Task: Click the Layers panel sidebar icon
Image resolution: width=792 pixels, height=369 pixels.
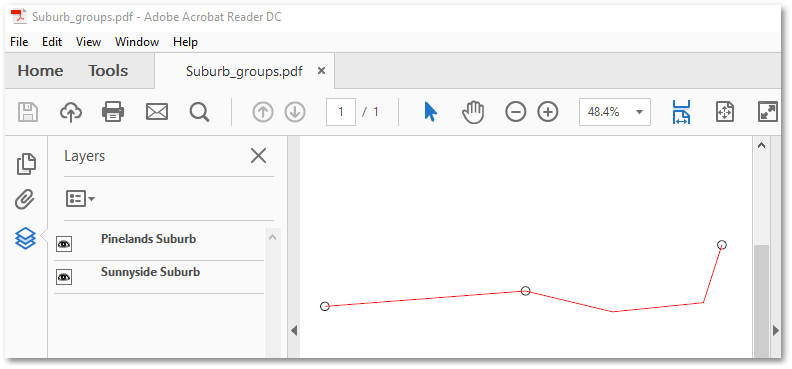Action: pyautogui.click(x=25, y=237)
